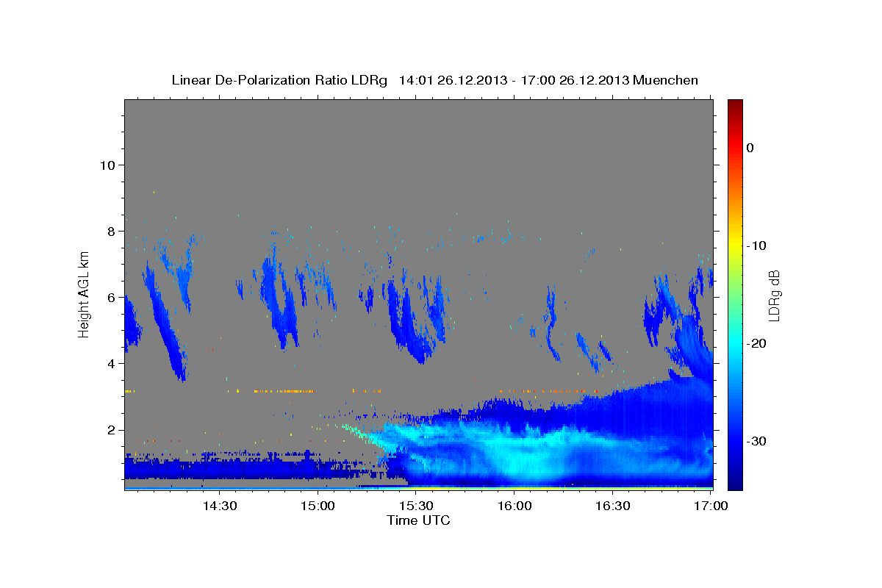
Task: Click the 'Height AGL km' y-axis label
Action: [x=84, y=295]
